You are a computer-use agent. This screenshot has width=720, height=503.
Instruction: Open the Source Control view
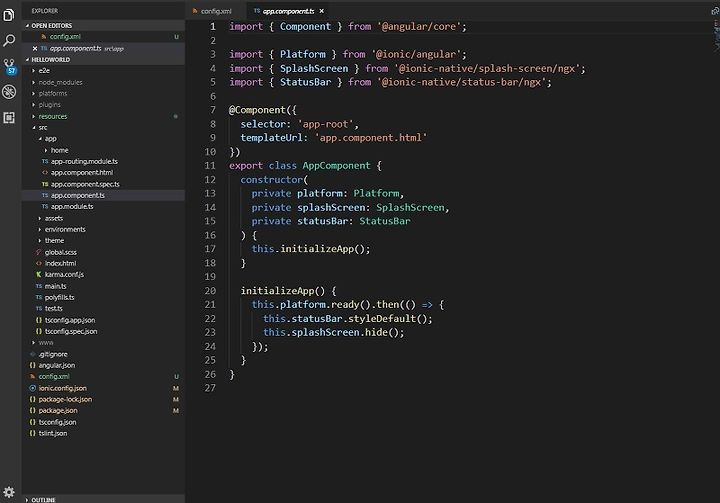tap(9, 67)
